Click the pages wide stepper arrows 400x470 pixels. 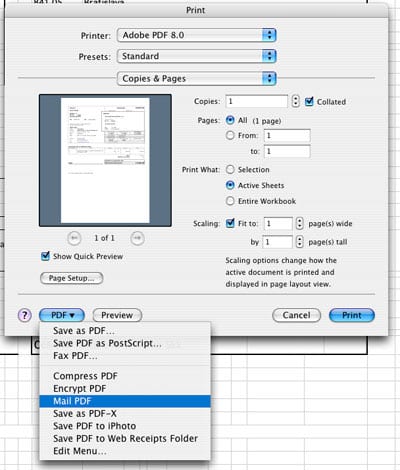pos(299,223)
